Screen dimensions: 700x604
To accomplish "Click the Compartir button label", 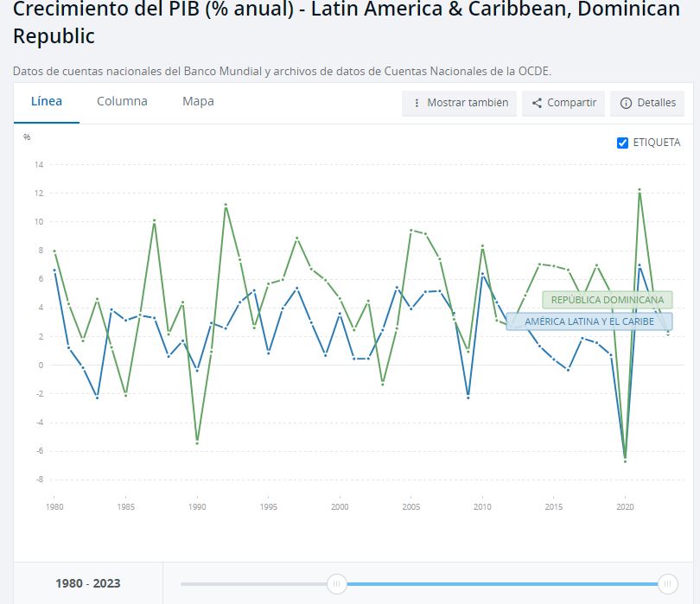I will tap(571, 103).
